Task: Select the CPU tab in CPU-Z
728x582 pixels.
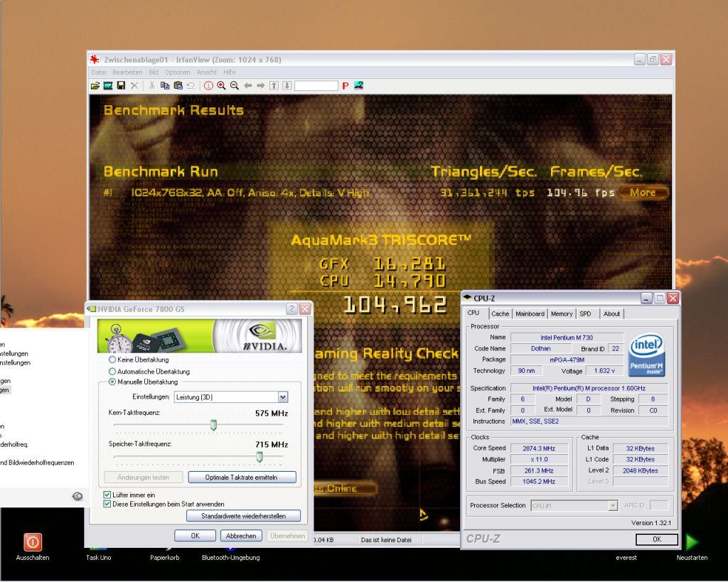Action: pos(473,313)
